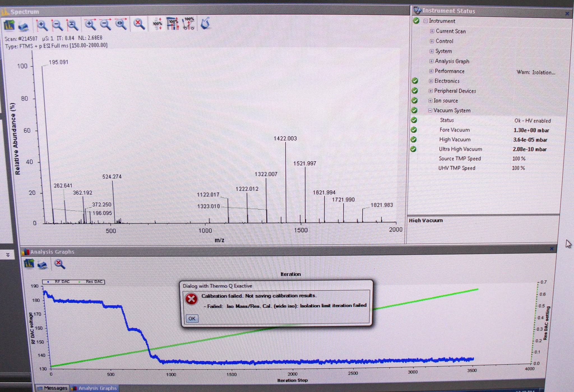Reset zoom in the Analysis Graphs panel
This screenshot has width=574, height=392.
tap(59, 264)
